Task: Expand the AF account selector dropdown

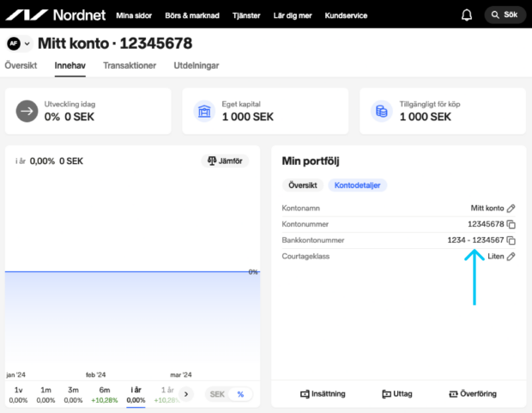Action: pos(19,44)
